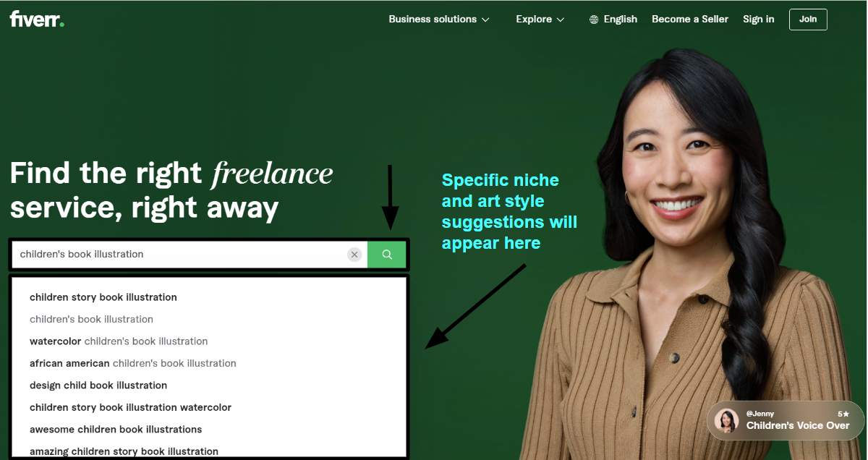Expand the Business solutions dropdown
Screen dimensions: 868x460
click(439, 20)
